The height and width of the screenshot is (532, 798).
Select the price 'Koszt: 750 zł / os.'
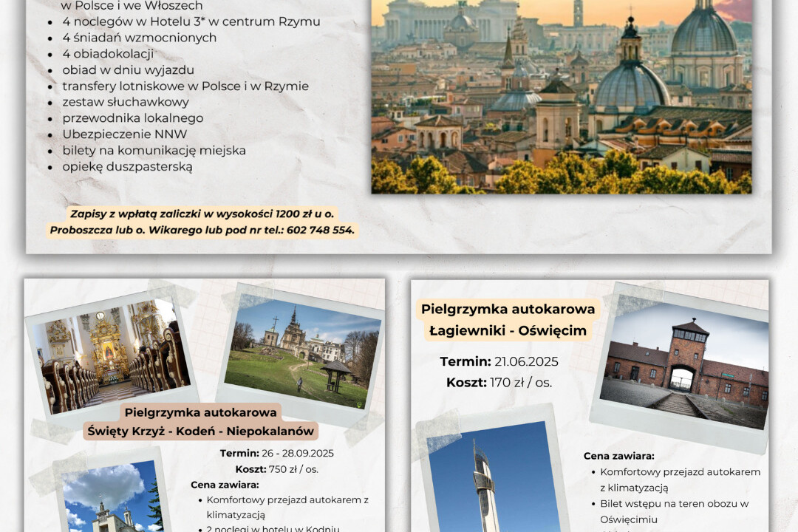tap(277, 469)
